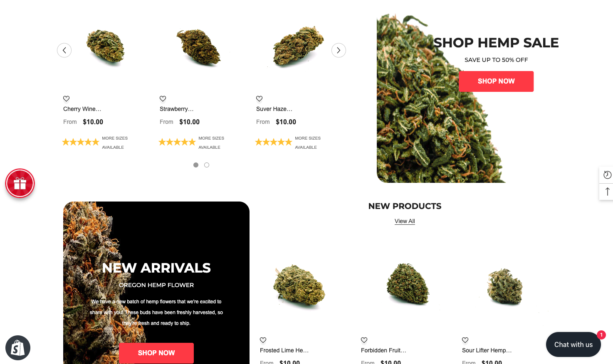Select the first carousel page dot
This screenshot has height=364, width=613.
click(x=196, y=165)
